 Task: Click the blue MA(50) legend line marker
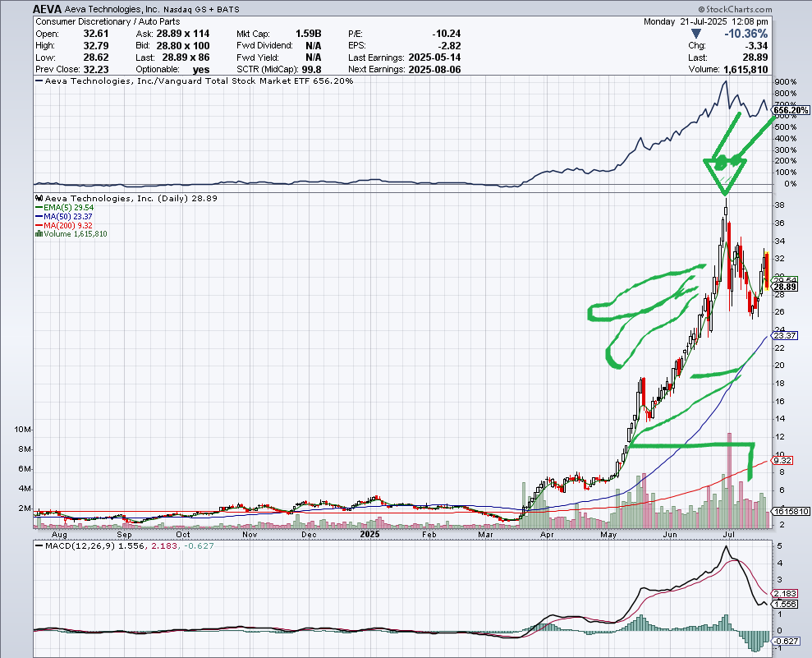39,217
